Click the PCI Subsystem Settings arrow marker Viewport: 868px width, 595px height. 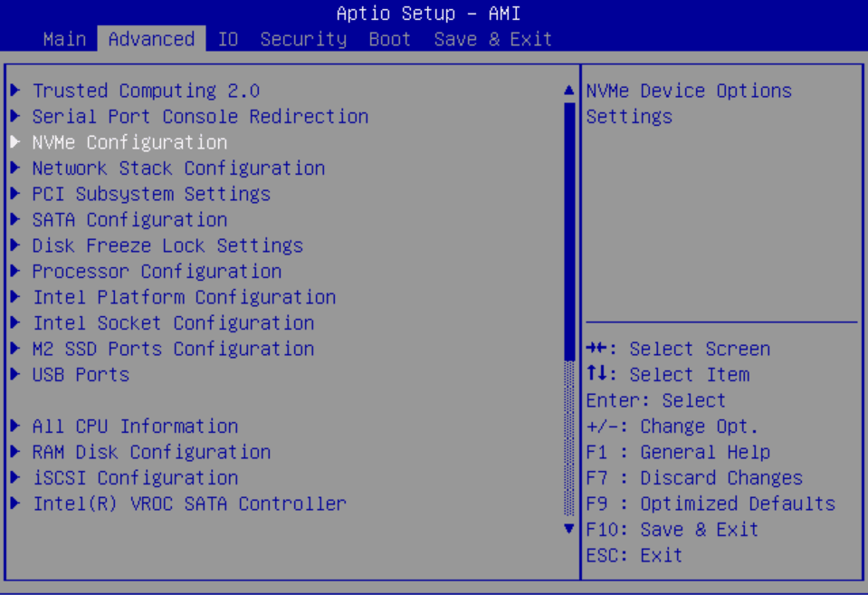15,193
